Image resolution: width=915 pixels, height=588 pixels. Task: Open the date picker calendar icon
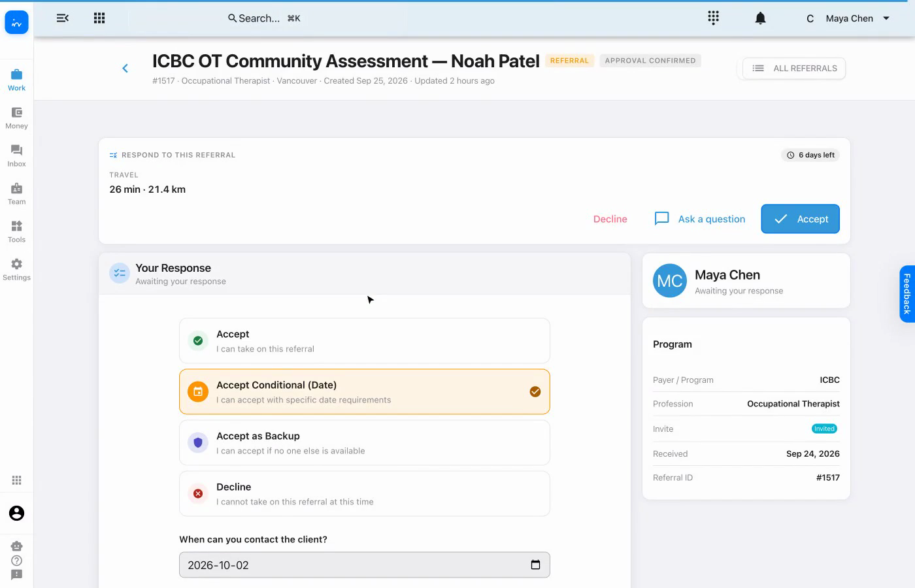pos(535,565)
